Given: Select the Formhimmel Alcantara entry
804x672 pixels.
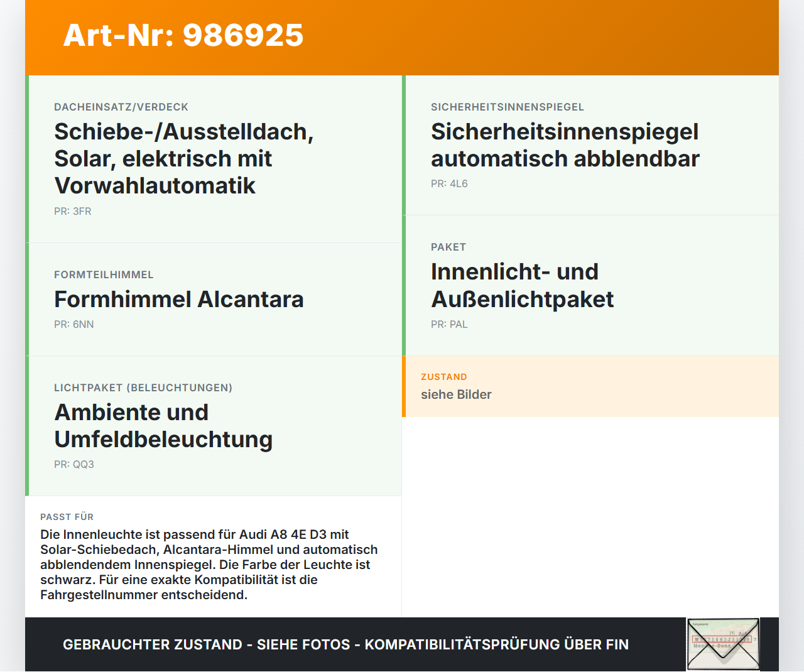Looking at the screenshot, I should point(179,300).
